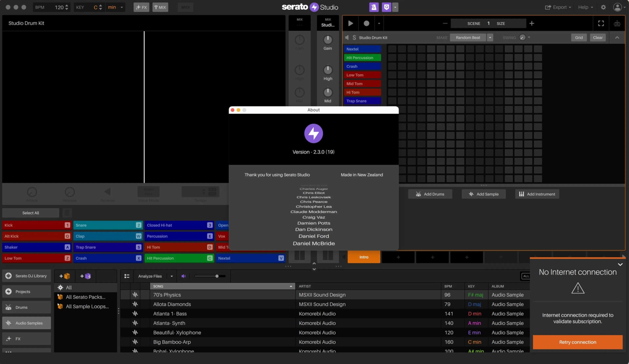Screen dimensions: 629x364
Task: Adjust the Studi... mix Gain knob
Action: 328,39
